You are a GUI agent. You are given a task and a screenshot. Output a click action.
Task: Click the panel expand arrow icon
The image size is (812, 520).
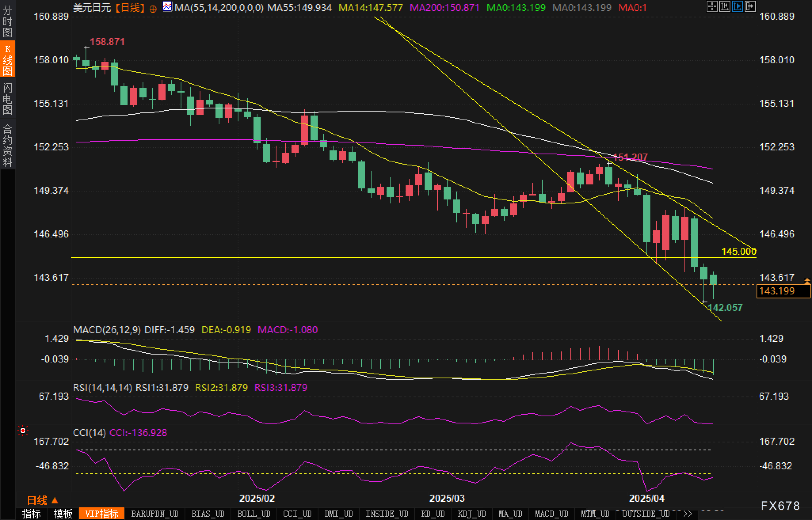pyautogui.click(x=750, y=6)
